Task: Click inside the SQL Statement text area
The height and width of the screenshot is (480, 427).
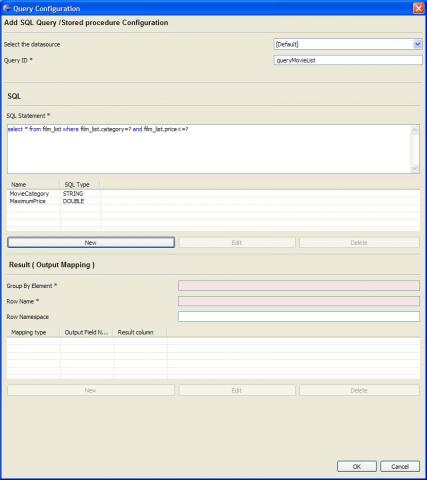Action: tap(209, 149)
